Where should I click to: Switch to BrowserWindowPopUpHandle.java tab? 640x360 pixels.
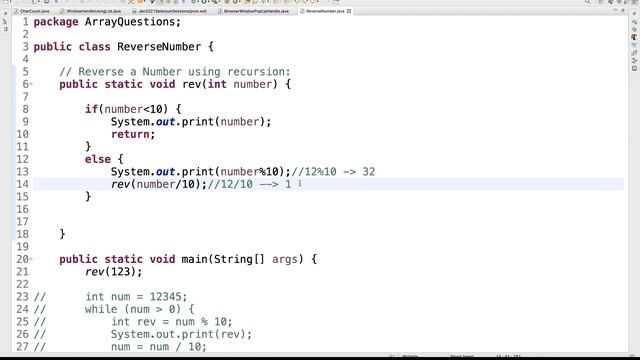coord(253,11)
